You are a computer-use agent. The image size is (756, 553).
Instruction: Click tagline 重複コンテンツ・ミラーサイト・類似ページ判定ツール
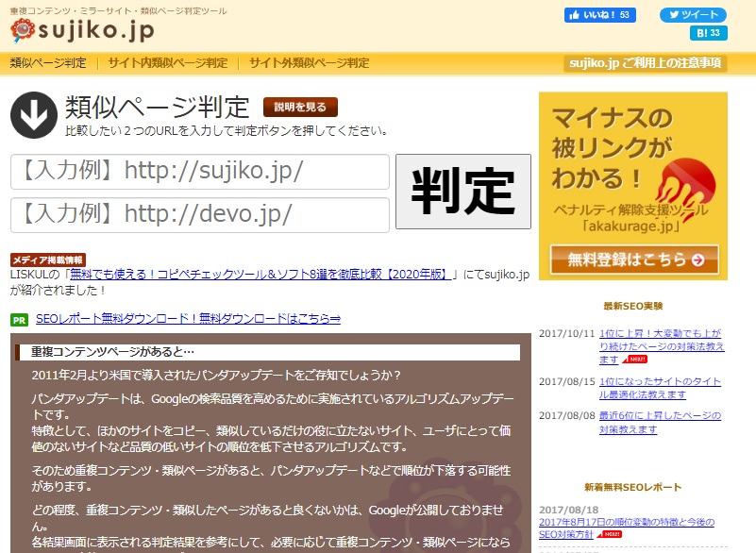pyautogui.click(x=119, y=11)
